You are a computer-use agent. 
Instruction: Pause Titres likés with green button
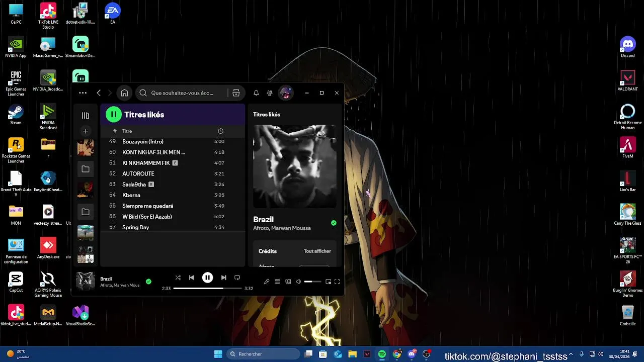[x=114, y=115]
